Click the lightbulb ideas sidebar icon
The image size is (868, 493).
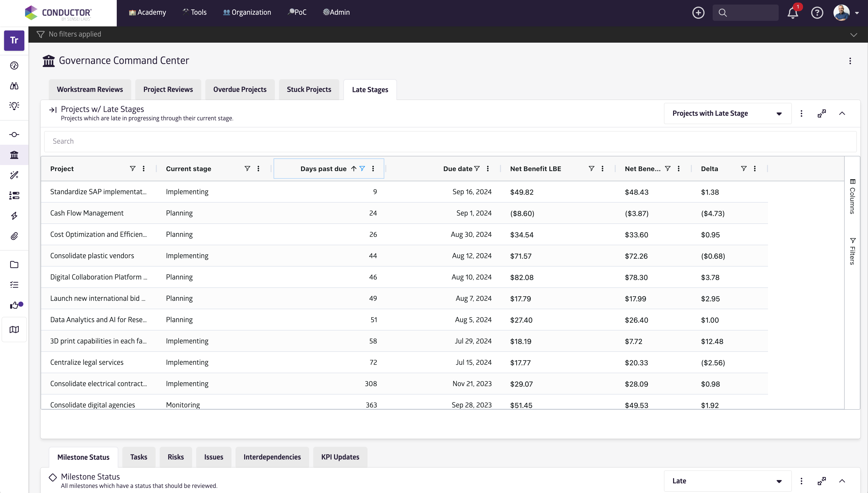[14, 106]
